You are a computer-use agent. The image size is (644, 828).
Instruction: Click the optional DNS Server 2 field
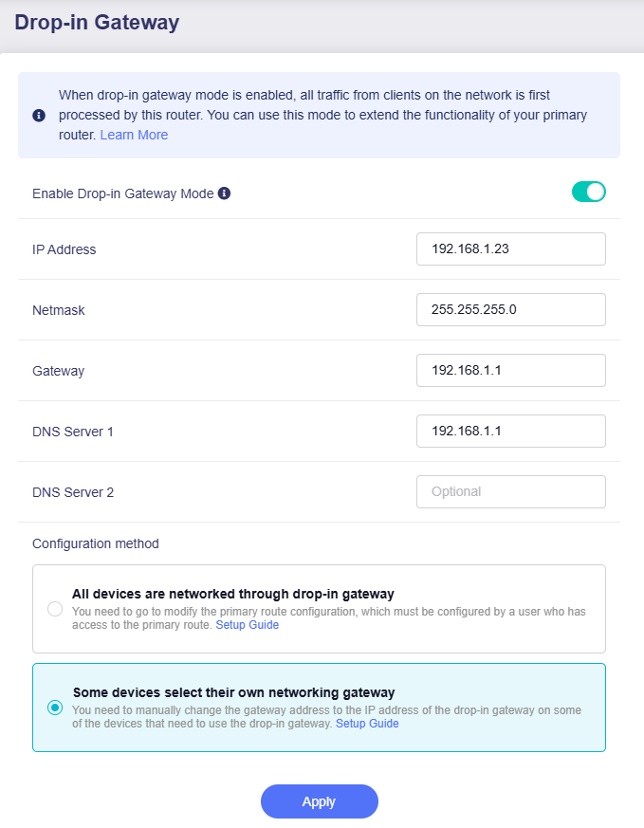tap(511, 491)
